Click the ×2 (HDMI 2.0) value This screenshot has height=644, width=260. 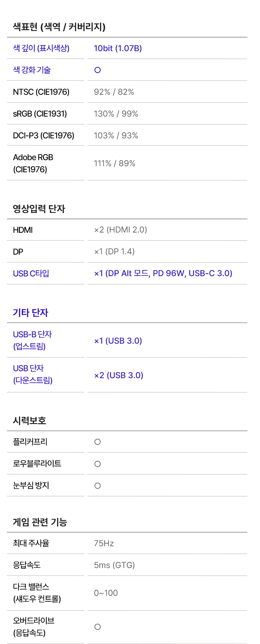point(121,230)
